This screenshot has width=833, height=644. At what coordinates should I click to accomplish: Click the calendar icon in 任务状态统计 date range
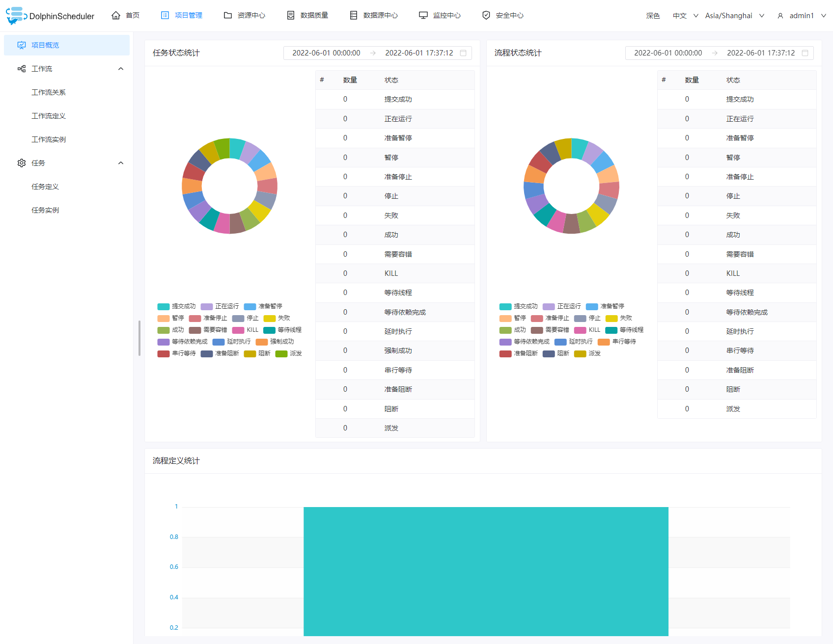point(463,53)
